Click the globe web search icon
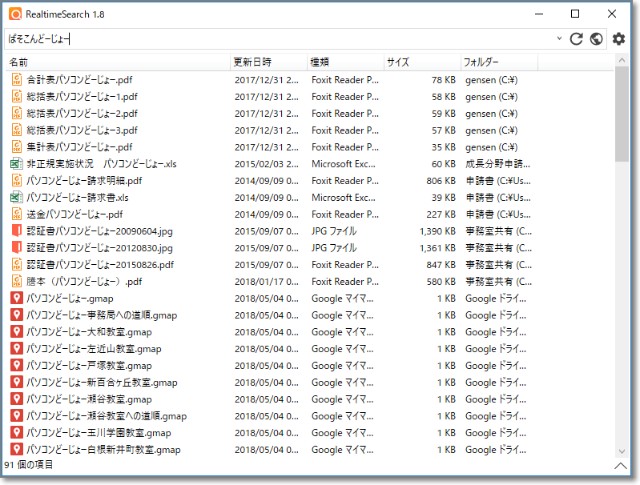The image size is (640, 485). [x=596, y=39]
